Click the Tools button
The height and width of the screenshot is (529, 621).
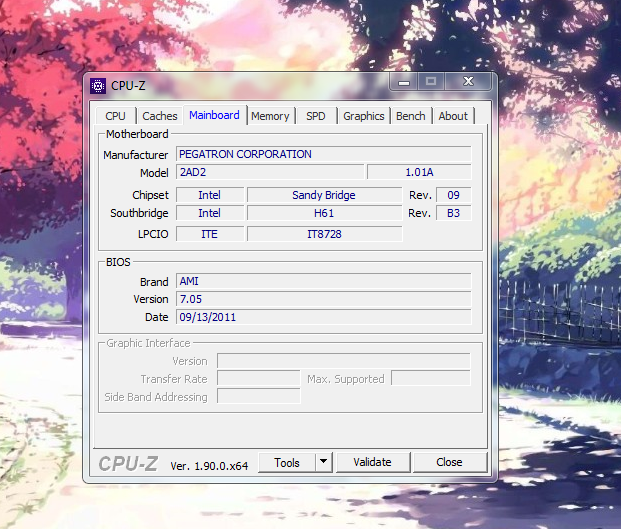pyautogui.click(x=287, y=462)
